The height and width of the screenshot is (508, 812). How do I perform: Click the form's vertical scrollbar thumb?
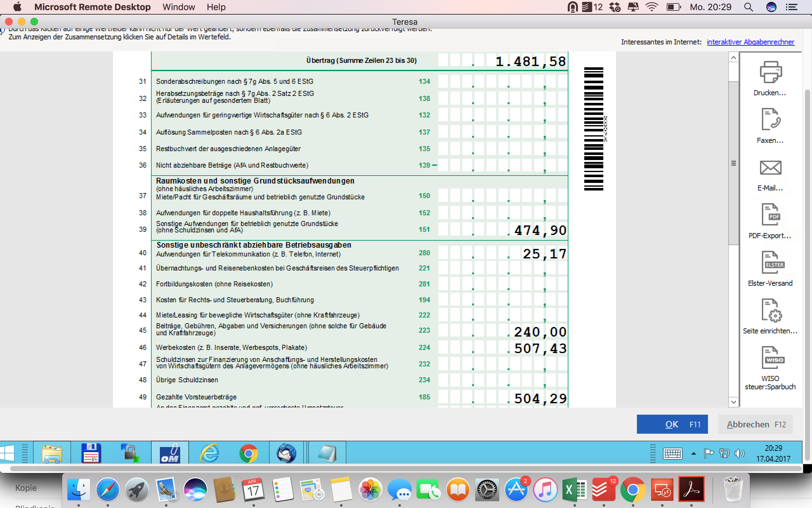point(733,163)
